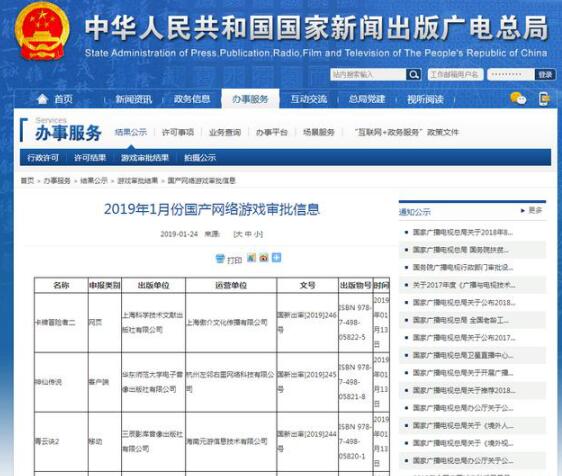Open notice 国家广播电视总局关于《境外人...

point(463,425)
